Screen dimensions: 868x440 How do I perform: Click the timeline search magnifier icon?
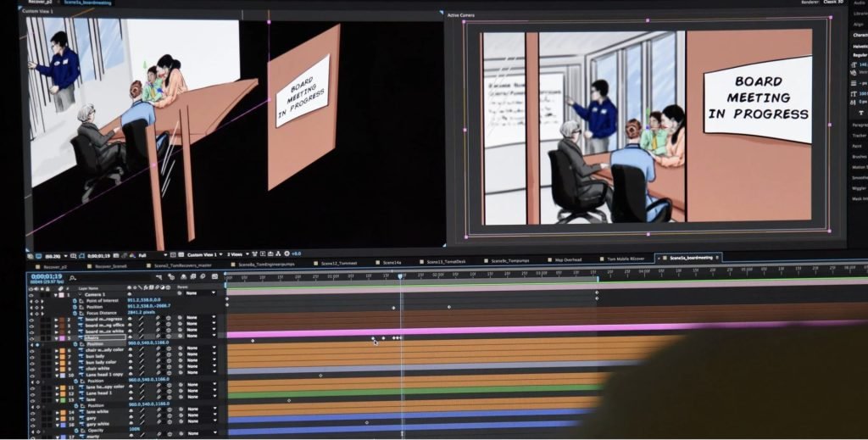72,278
